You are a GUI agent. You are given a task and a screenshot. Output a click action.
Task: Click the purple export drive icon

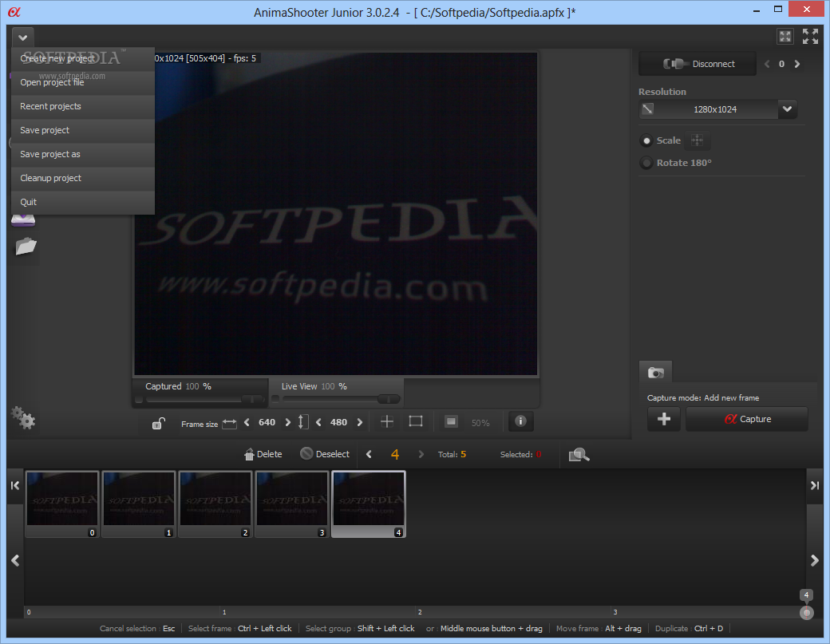[23, 220]
